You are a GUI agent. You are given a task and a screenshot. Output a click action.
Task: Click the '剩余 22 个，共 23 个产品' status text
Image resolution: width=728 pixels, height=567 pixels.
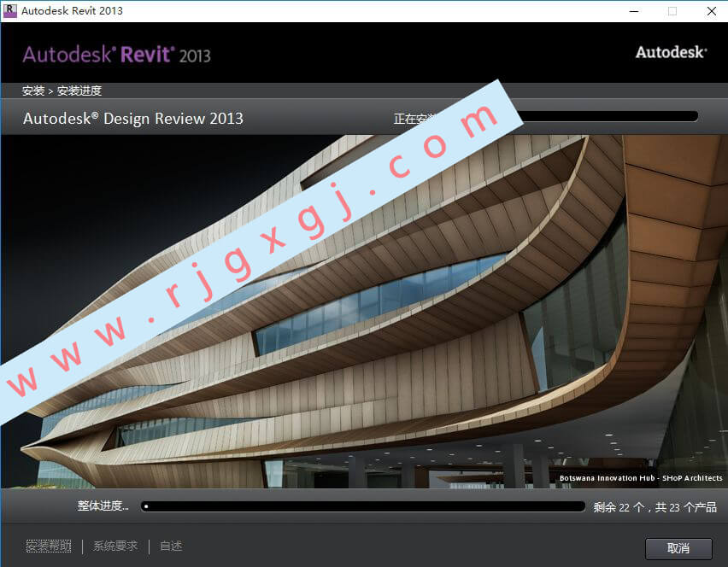coord(655,507)
